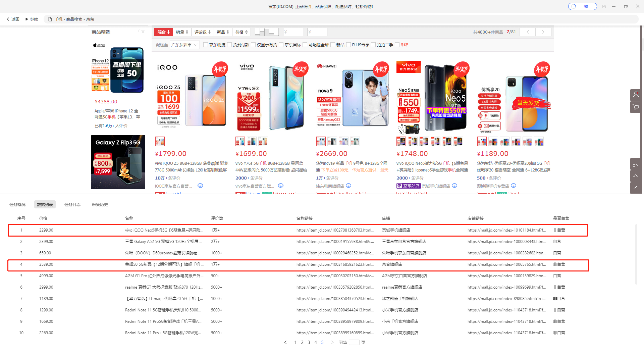Switch to 任务概况 tab
The width and height of the screenshot is (644, 349).
coord(17,204)
